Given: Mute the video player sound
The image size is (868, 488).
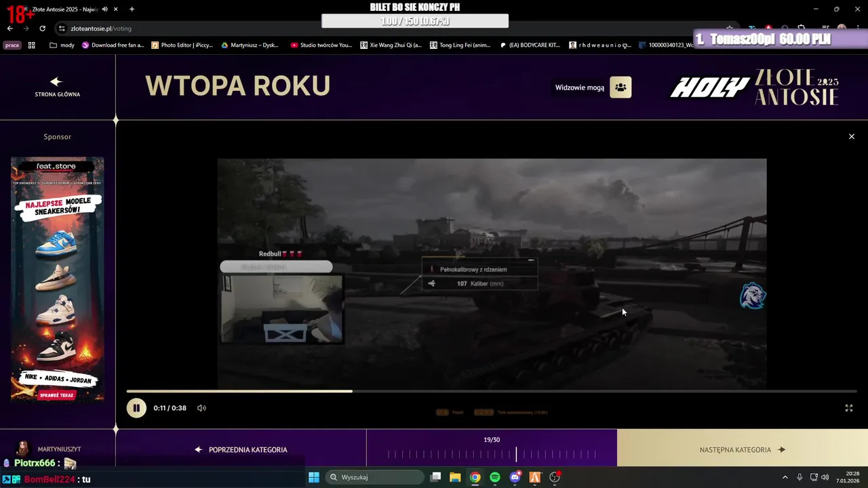Looking at the screenshot, I should click(x=201, y=408).
